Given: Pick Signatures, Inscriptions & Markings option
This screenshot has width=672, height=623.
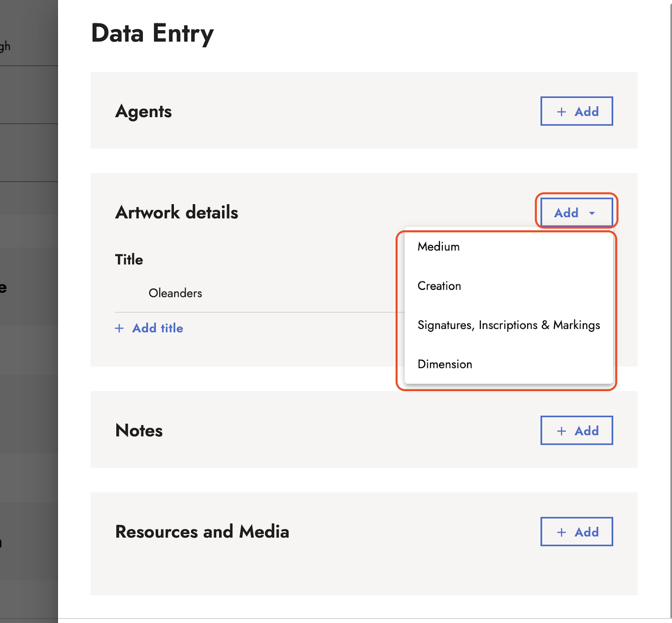Looking at the screenshot, I should (x=509, y=325).
